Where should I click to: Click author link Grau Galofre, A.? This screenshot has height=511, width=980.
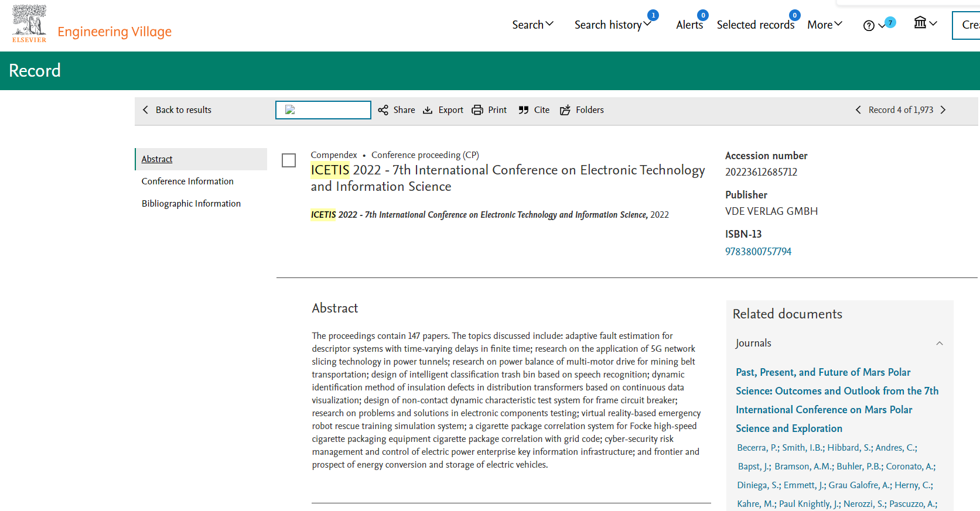click(860, 485)
